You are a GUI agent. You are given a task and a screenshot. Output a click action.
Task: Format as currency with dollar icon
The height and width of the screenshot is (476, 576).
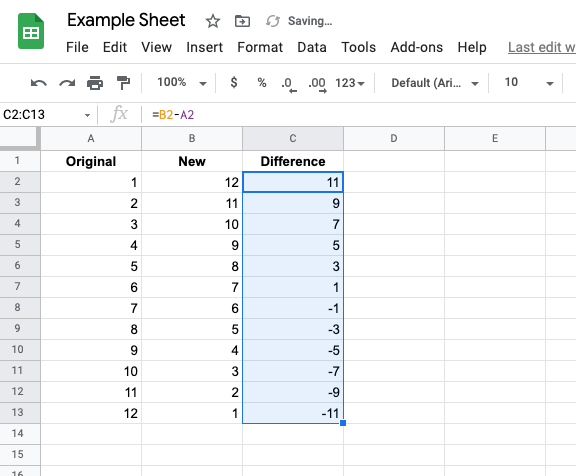(234, 82)
